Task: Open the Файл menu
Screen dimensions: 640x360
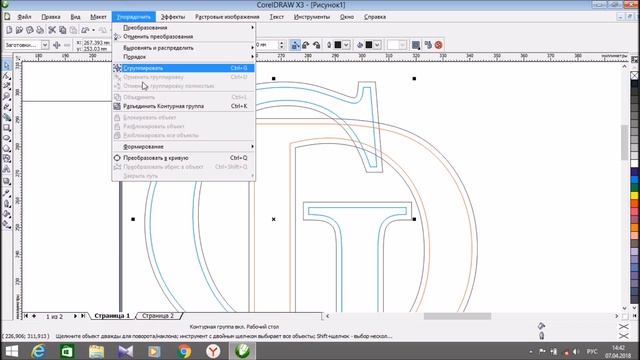Action: coord(24,17)
